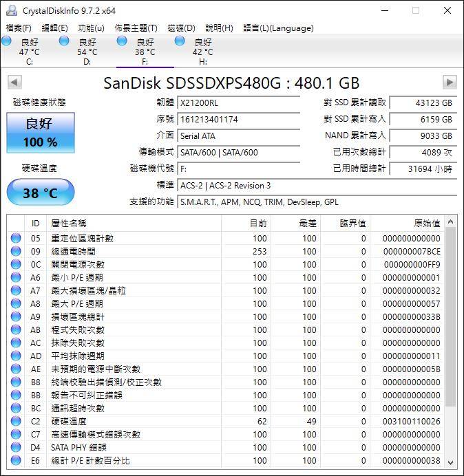Screen dimensions: 464x476
Task: Click the 屬性名稱 column header
Action: [69, 224]
